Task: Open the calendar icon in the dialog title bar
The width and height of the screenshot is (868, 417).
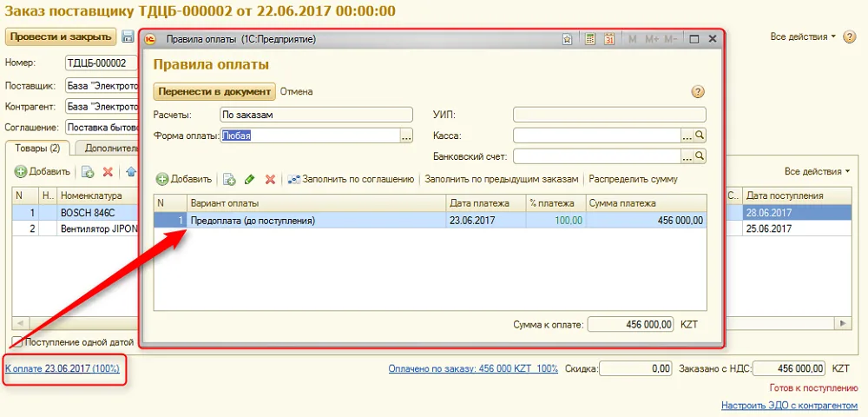Action: pyautogui.click(x=609, y=39)
